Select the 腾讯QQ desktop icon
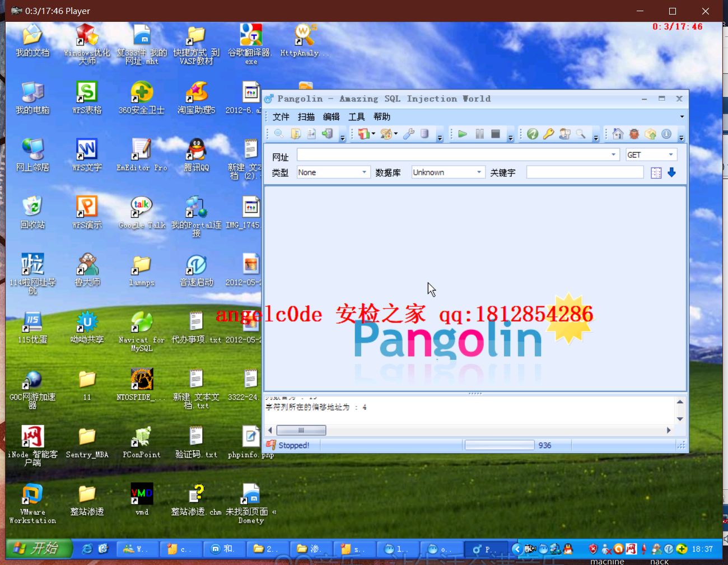Viewport: 728px width, 565px height. (196, 155)
